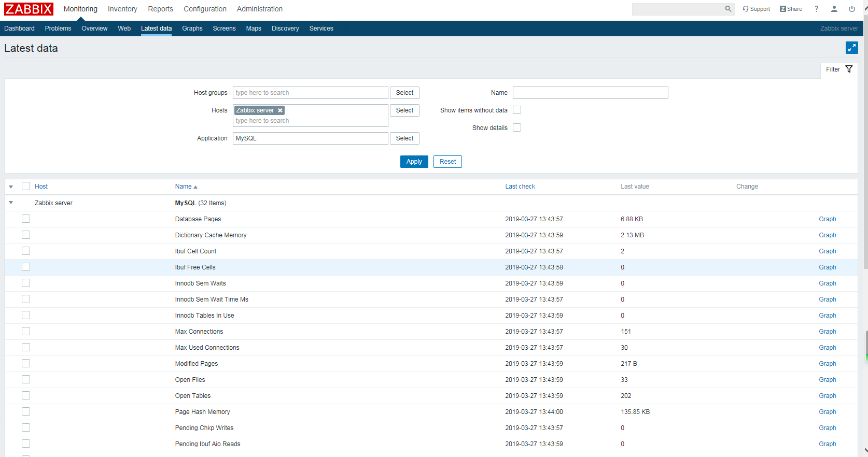Click Select next to Application
Viewport: 868px width, 457px height.
point(404,138)
